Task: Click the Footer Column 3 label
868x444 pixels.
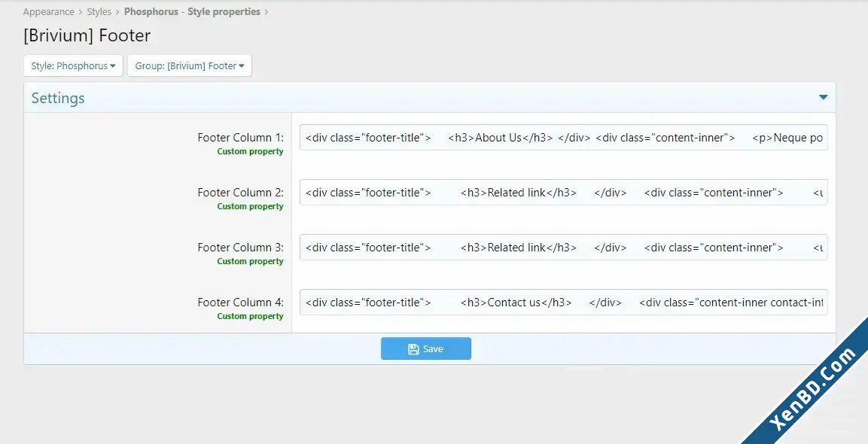Action: (x=240, y=247)
